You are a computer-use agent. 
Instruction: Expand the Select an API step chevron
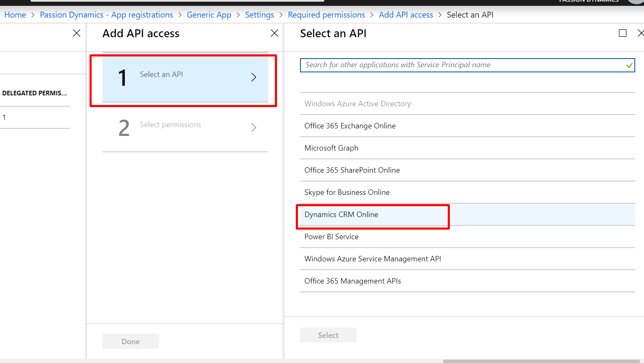pyautogui.click(x=254, y=77)
